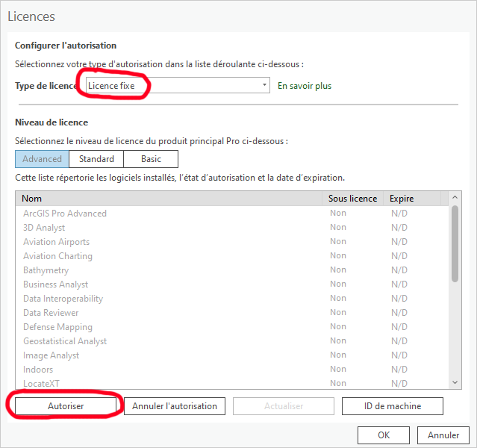This screenshot has width=477, height=448.
Task: Select the 3D Analyst row
Action: (x=44, y=228)
